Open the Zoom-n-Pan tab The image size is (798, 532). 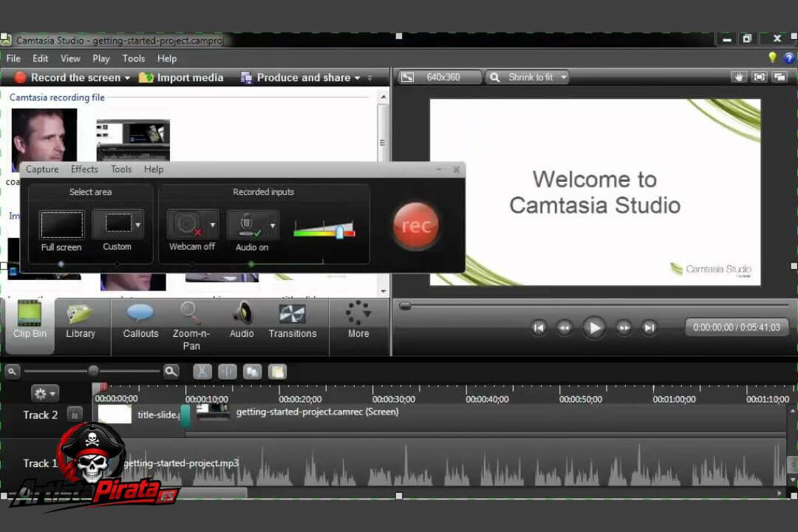pos(191,326)
